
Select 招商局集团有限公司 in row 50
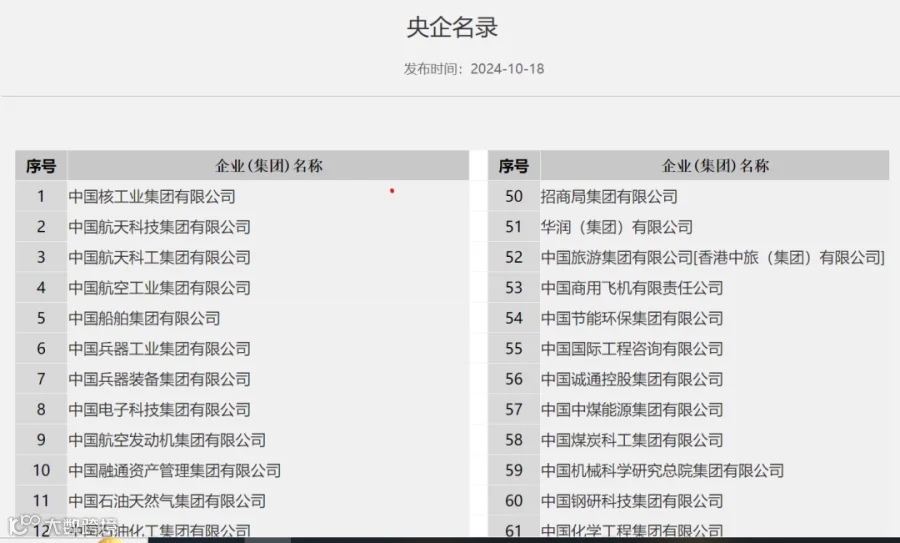(x=609, y=197)
